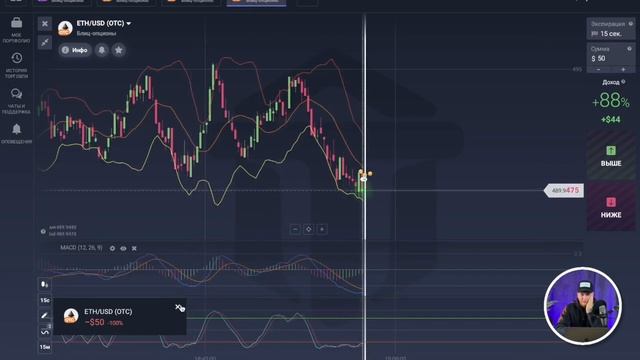Image resolution: width=640 pixels, height=360 pixels.
Task: Add ETH/USD to favorites star
Action: tap(119, 50)
